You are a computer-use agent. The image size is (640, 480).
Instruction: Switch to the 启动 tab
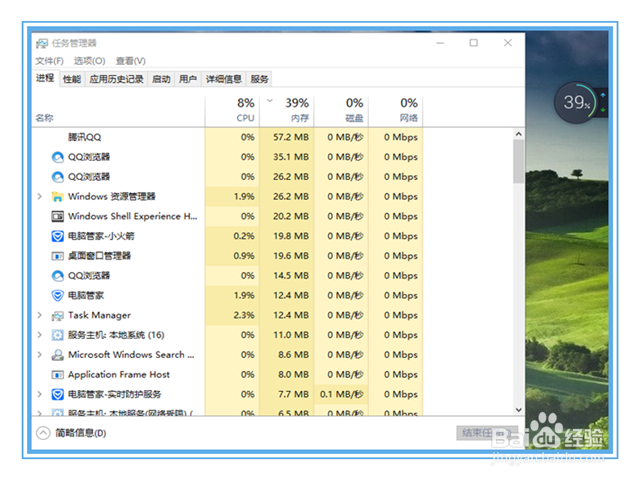(x=161, y=79)
